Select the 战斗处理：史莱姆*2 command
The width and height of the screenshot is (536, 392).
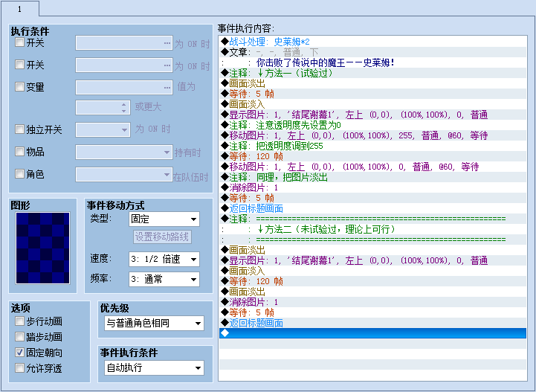pos(372,42)
